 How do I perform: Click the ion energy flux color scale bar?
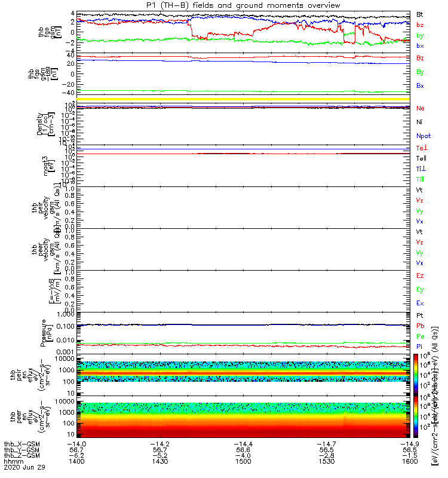pos(416,375)
